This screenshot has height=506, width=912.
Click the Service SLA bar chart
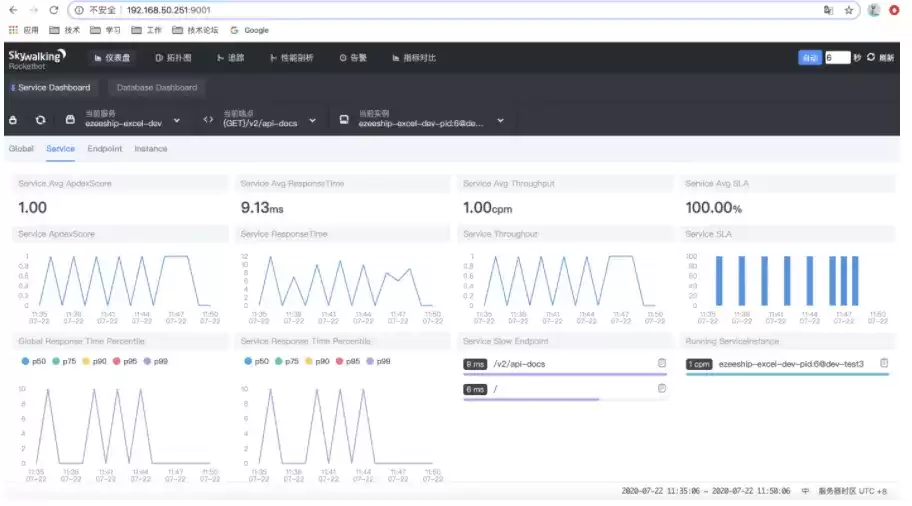[788, 288]
